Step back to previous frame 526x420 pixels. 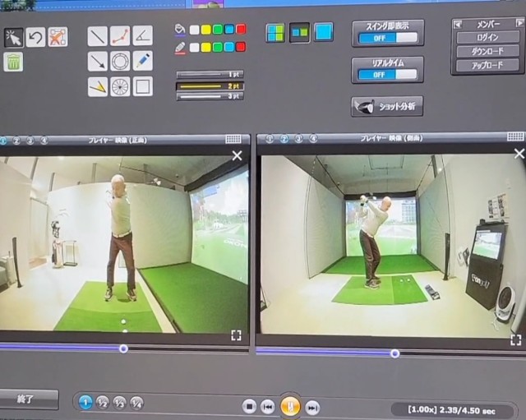click(268, 407)
